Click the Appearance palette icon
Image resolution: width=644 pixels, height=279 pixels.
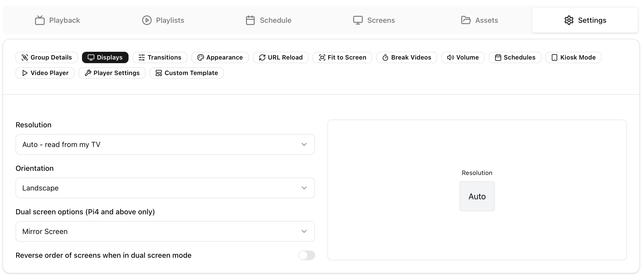tap(200, 57)
